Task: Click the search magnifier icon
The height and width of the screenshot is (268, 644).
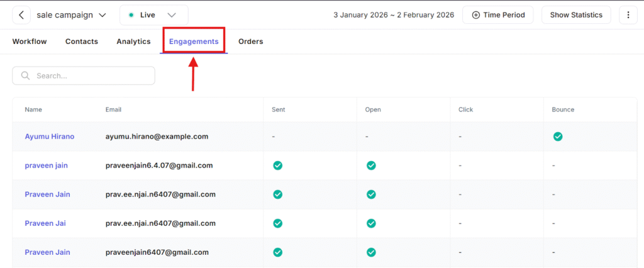Action: pos(26,75)
